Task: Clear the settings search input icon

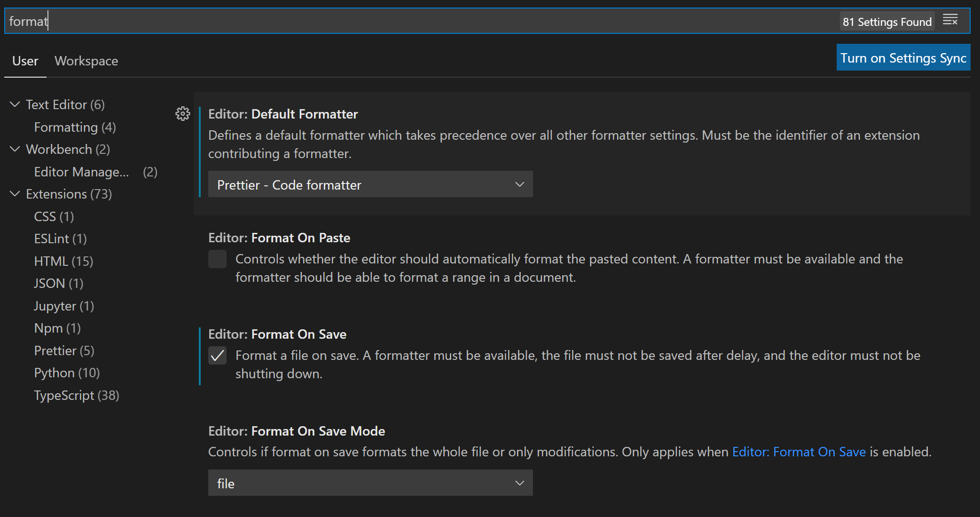Action: (x=950, y=20)
